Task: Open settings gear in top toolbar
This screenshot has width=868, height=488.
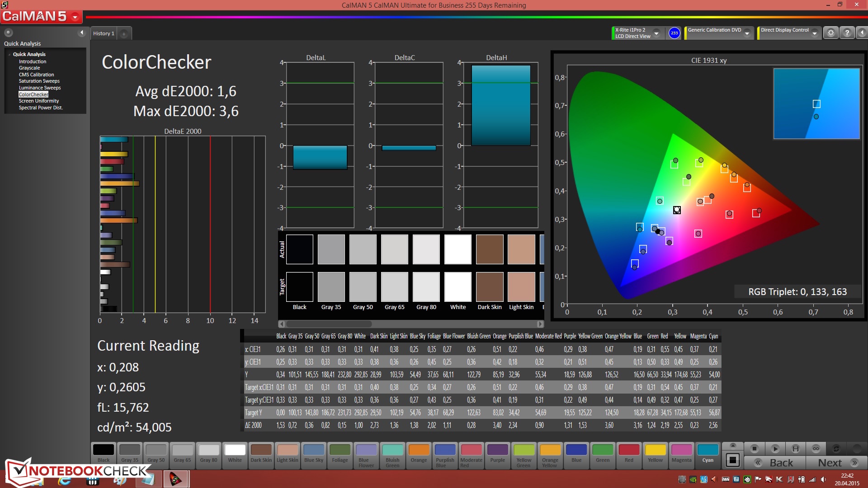Action: coord(830,33)
